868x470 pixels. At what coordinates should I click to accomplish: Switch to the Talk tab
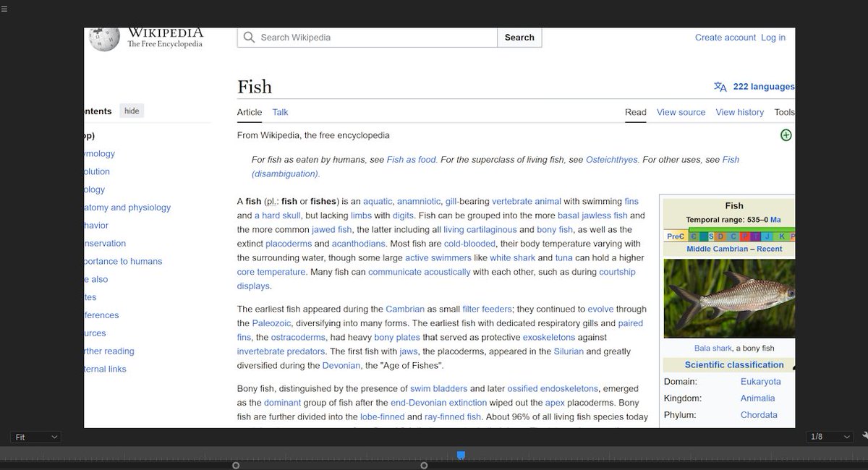[x=280, y=112]
